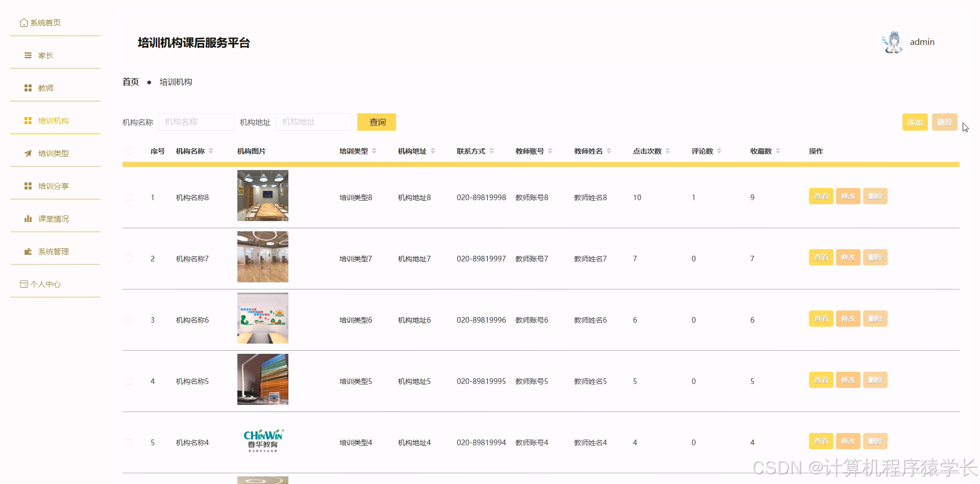This screenshot has height=484, width=980.
Task: Click 查看 for row 机构名称6
Action: click(x=821, y=319)
